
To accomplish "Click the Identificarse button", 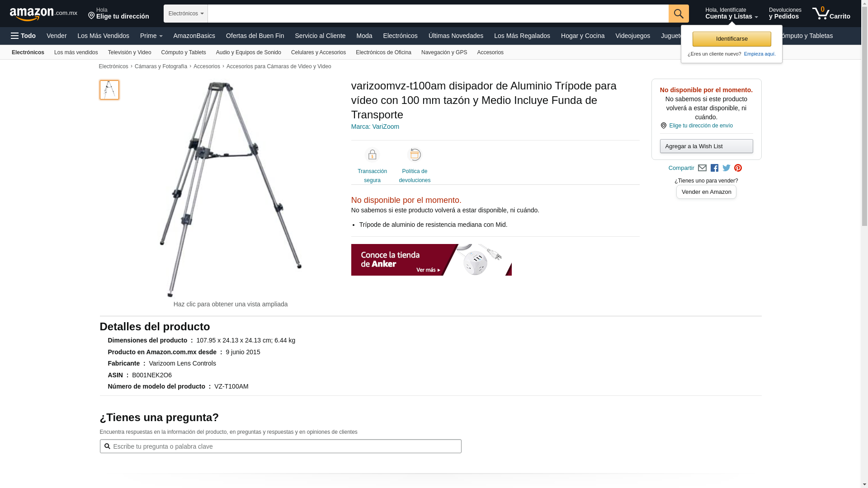I will pos(731,39).
